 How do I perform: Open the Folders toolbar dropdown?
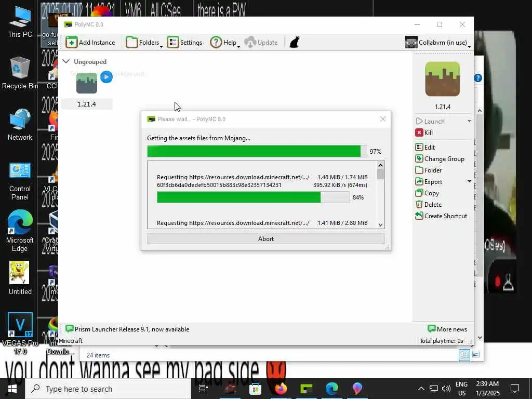[x=144, y=43]
